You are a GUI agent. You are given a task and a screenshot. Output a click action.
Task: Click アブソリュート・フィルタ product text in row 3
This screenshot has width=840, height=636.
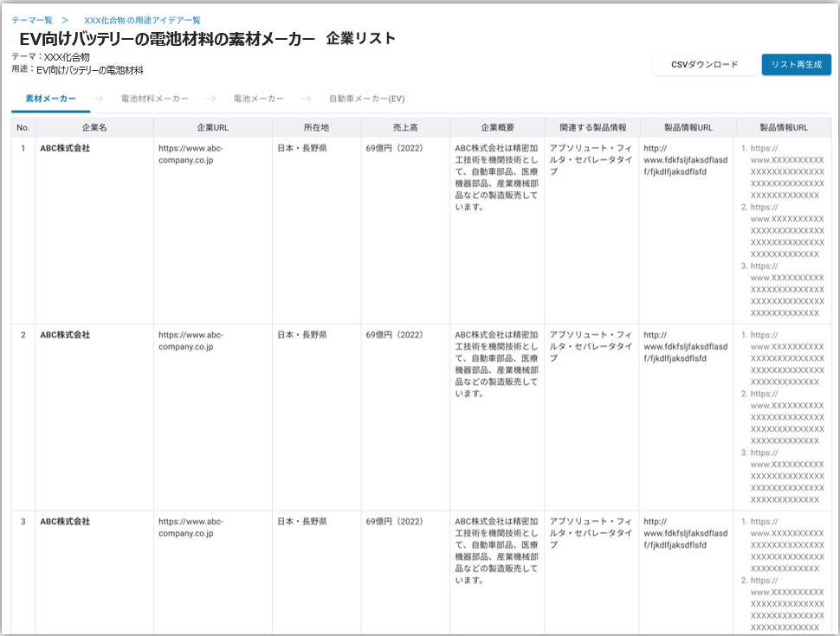point(591,533)
